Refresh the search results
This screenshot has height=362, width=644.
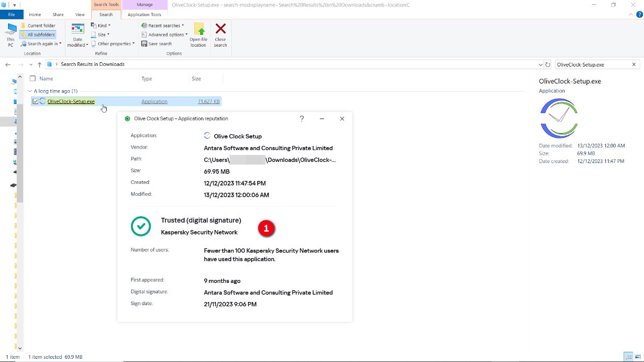(547, 64)
